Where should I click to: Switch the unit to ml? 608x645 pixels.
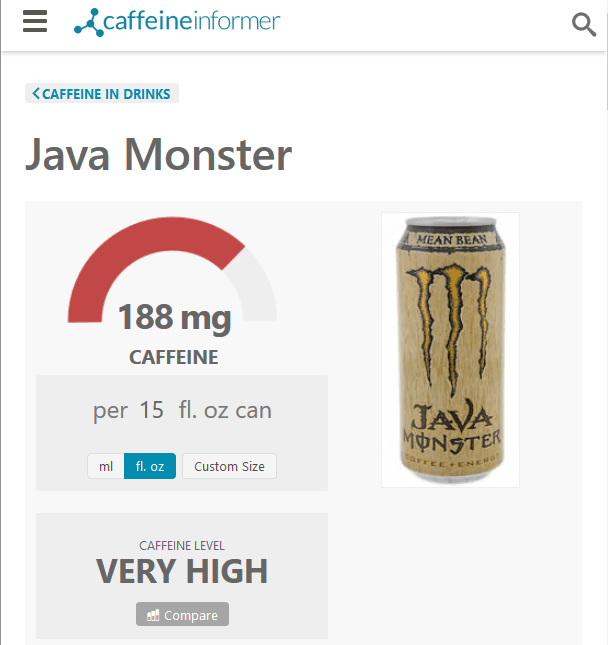click(x=106, y=466)
